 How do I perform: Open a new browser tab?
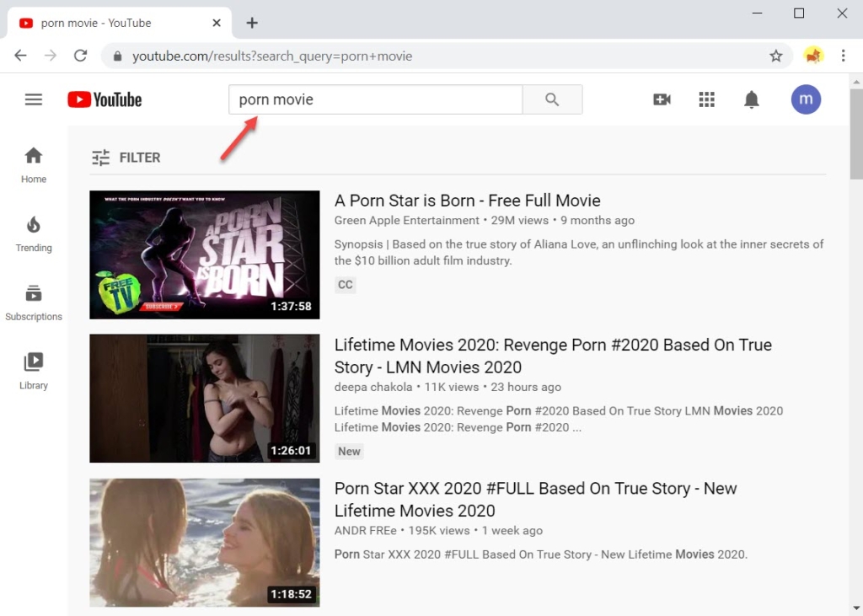[x=252, y=23]
